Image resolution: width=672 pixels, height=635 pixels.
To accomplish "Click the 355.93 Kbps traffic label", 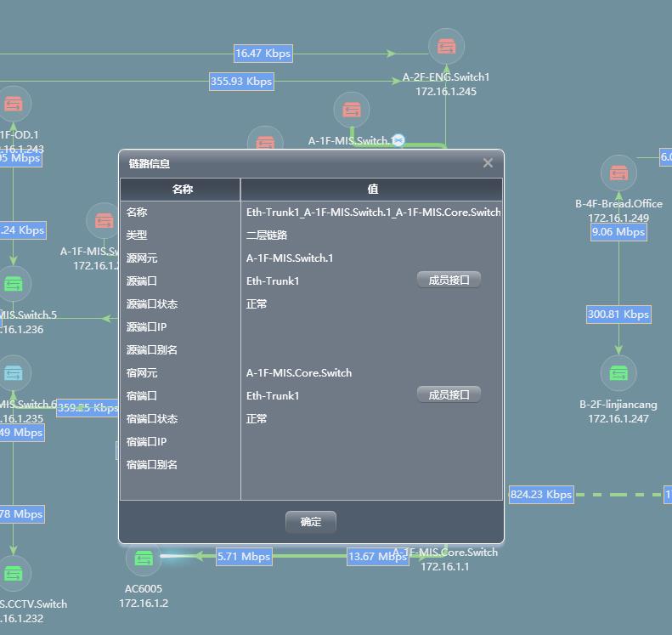I will (x=241, y=82).
